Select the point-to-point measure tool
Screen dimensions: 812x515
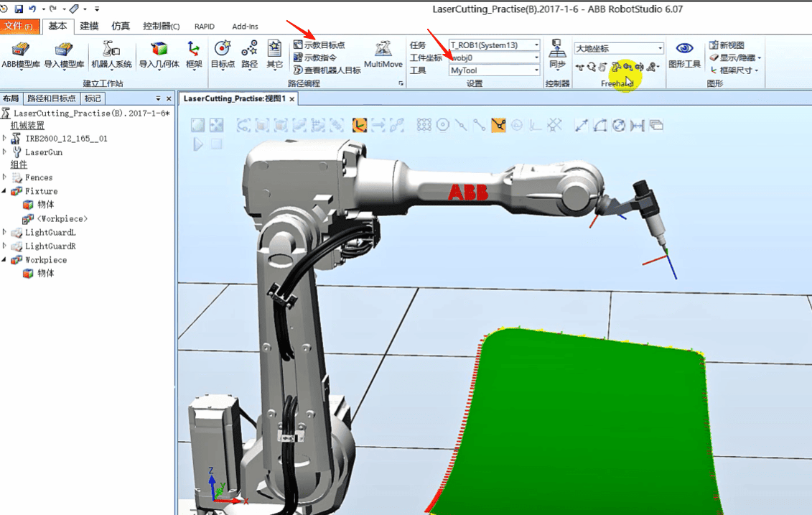pos(582,125)
